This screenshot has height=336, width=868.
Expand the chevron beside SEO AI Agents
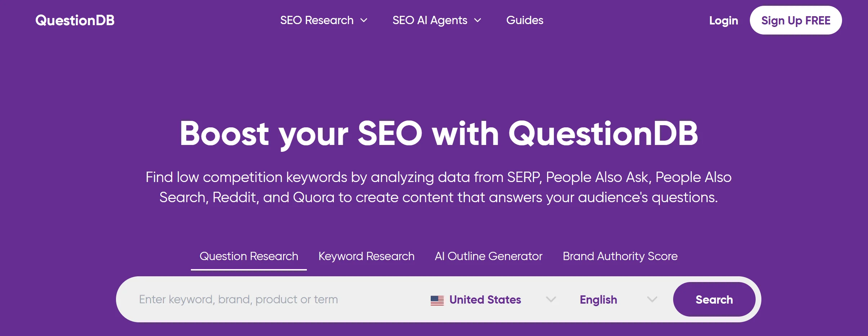[x=478, y=21]
